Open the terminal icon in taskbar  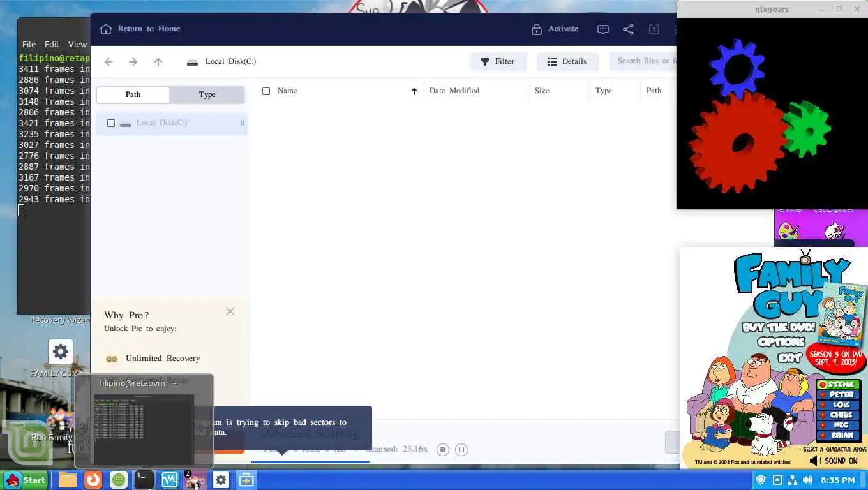click(144, 480)
